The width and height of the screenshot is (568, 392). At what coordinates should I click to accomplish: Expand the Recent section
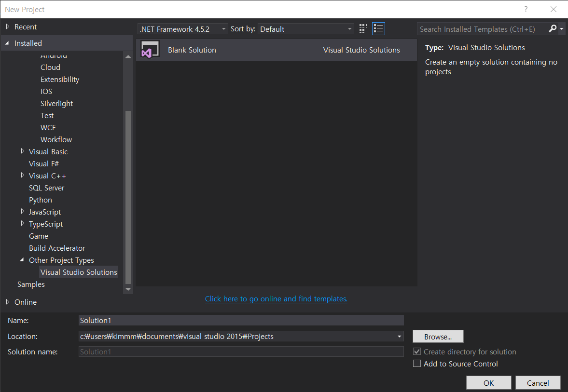8,27
